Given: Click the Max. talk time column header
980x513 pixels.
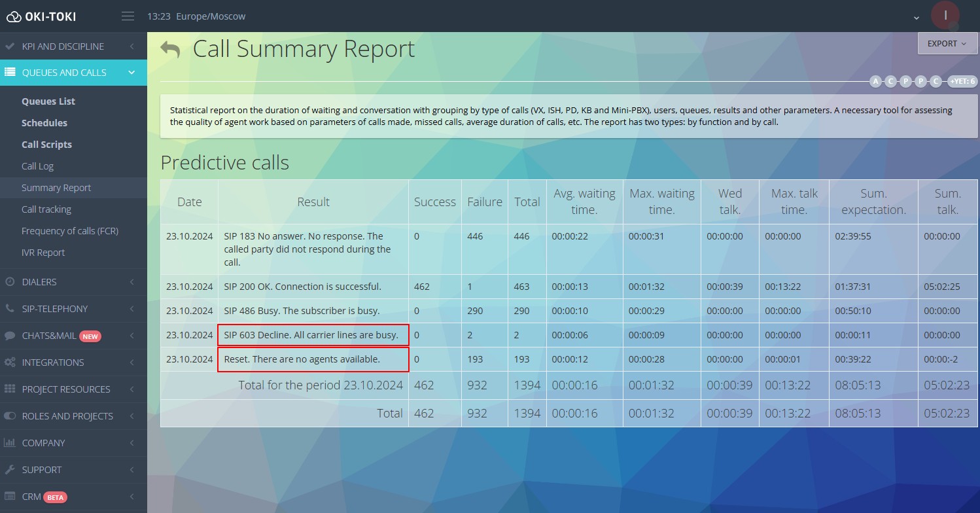Looking at the screenshot, I should click(x=795, y=202).
